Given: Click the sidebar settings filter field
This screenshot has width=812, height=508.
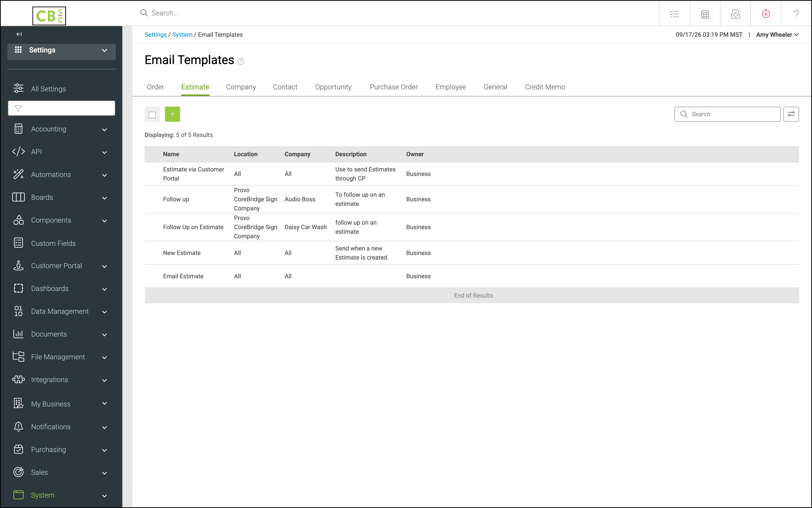Looking at the screenshot, I should point(62,108).
